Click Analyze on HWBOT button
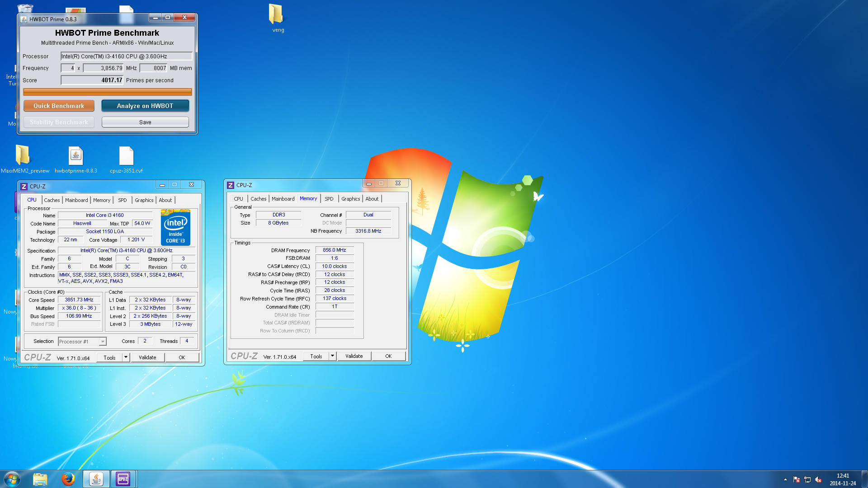The height and width of the screenshot is (488, 868). (145, 106)
